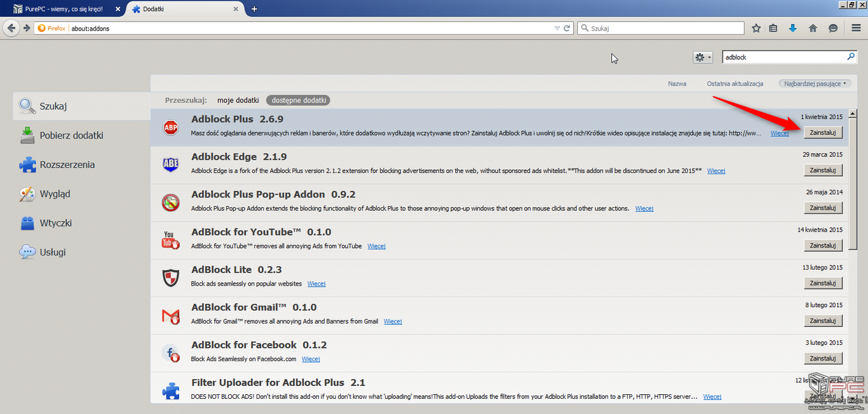Click the chat bubble toolbar icon

833,28
